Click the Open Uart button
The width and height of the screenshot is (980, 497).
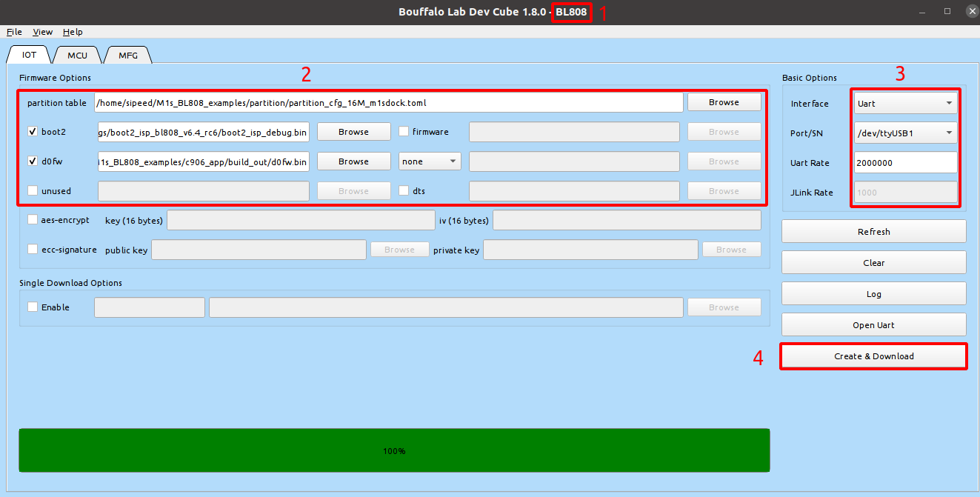point(874,325)
